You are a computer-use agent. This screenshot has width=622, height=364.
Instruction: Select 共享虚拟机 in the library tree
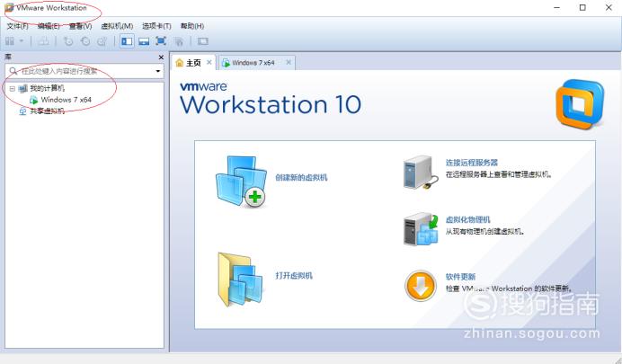click(48, 111)
